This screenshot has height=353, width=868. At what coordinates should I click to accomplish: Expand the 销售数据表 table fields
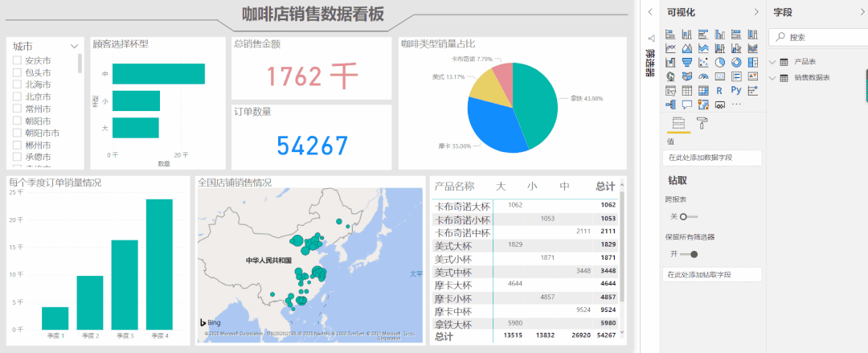point(773,77)
